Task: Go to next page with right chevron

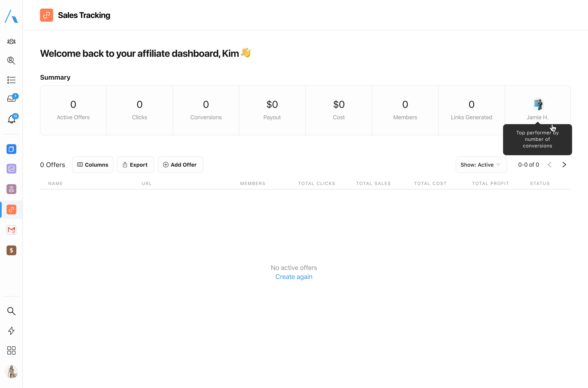Action: pyautogui.click(x=564, y=165)
